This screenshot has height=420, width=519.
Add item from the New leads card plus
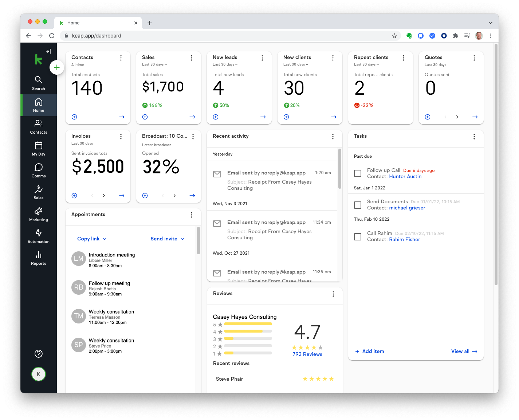(x=216, y=117)
